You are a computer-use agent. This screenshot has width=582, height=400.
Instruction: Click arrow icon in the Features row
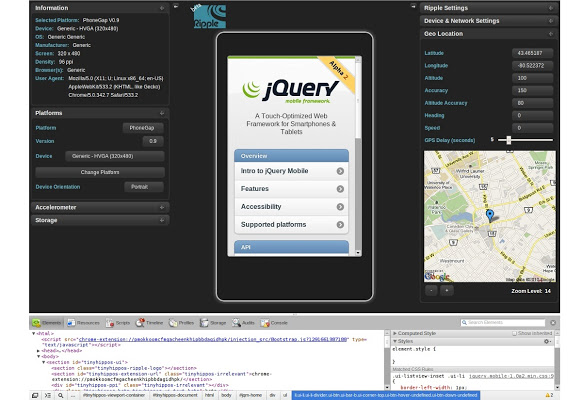[340, 189]
